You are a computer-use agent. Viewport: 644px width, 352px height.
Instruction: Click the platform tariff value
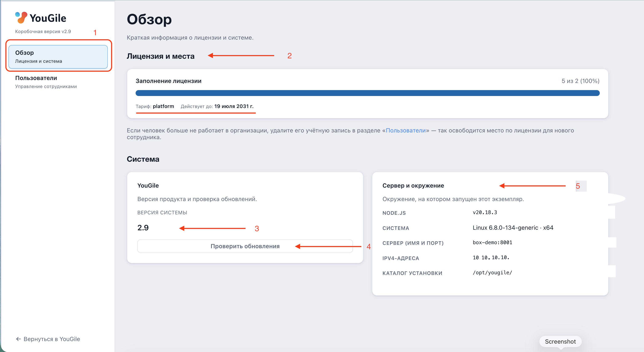(163, 106)
